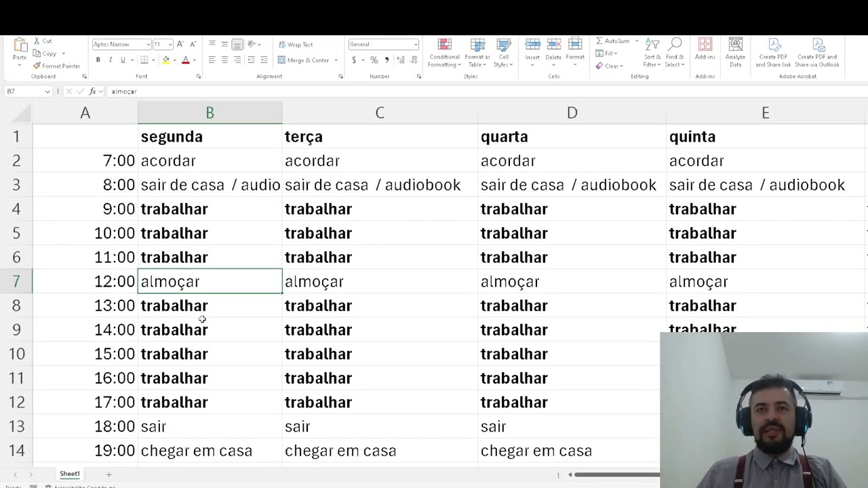The width and height of the screenshot is (868, 488).
Task: Open font color dropdown arrow
Action: click(x=195, y=60)
